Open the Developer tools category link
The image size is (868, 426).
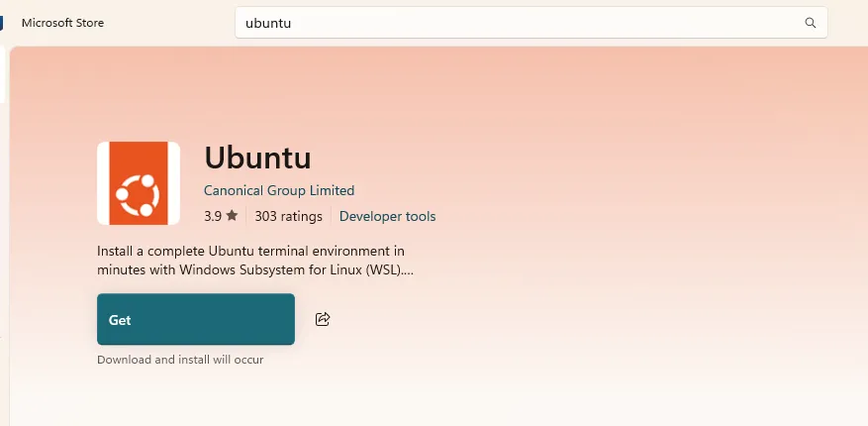[388, 216]
